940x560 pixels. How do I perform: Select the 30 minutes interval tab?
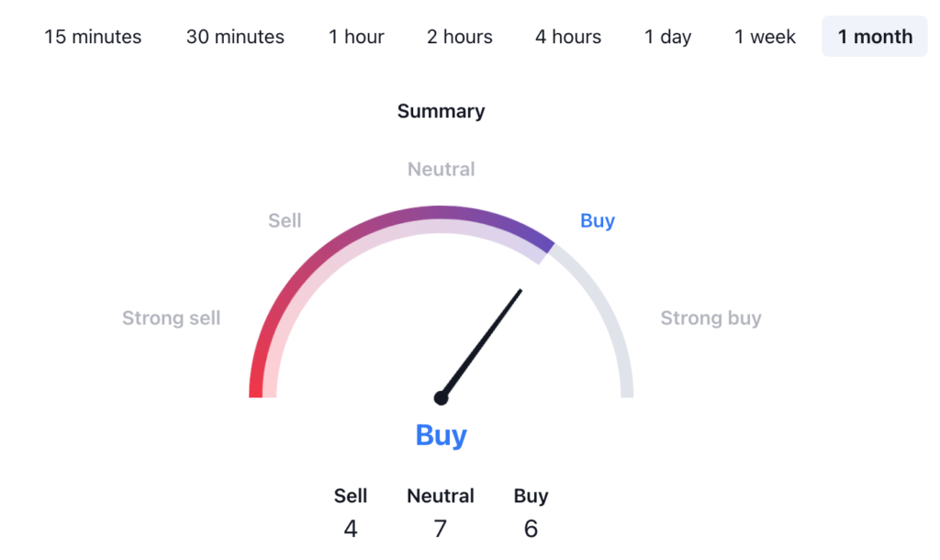click(x=235, y=38)
